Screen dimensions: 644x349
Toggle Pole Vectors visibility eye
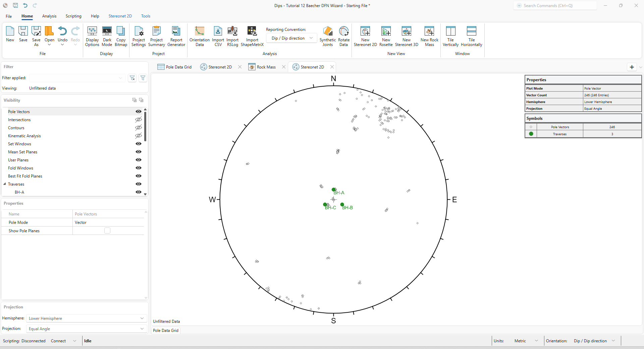click(x=138, y=111)
